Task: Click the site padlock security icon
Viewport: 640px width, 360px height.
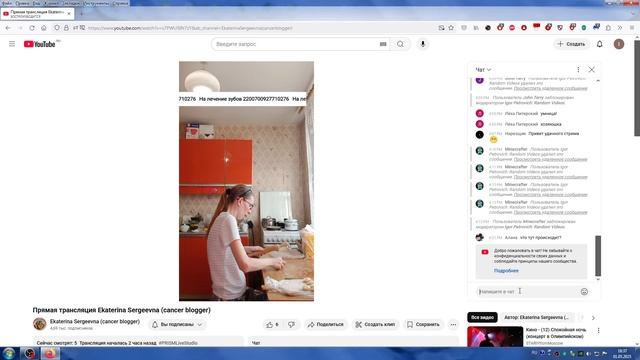Action: [66, 28]
